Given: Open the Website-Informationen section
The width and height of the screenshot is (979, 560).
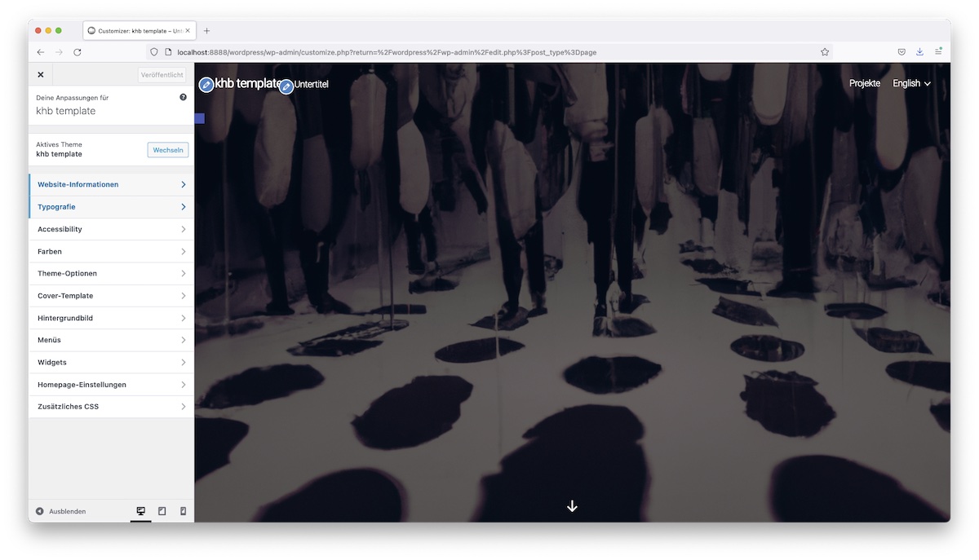Looking at the screenshot, I should 112,184.
